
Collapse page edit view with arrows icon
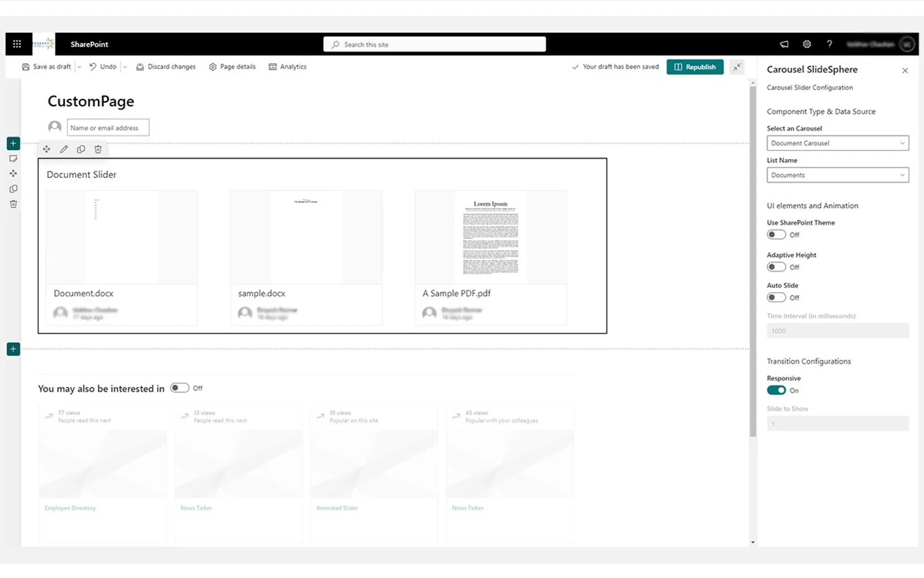737,67
